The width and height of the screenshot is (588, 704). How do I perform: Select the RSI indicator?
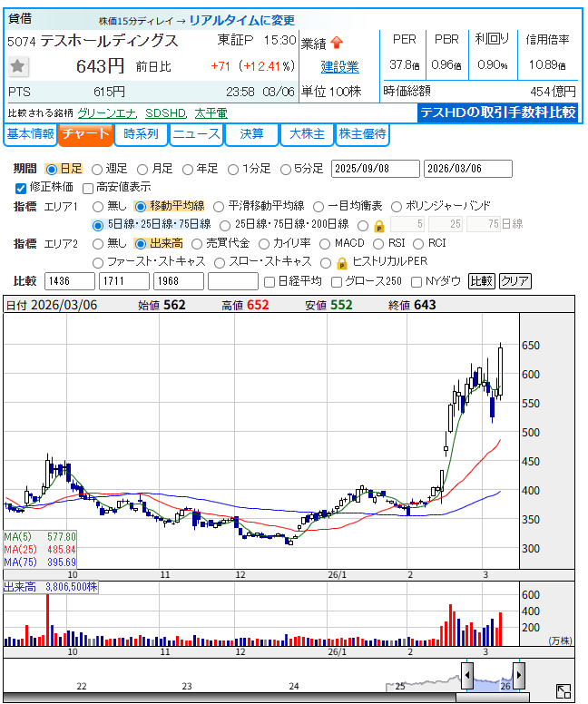click(378, 244)
